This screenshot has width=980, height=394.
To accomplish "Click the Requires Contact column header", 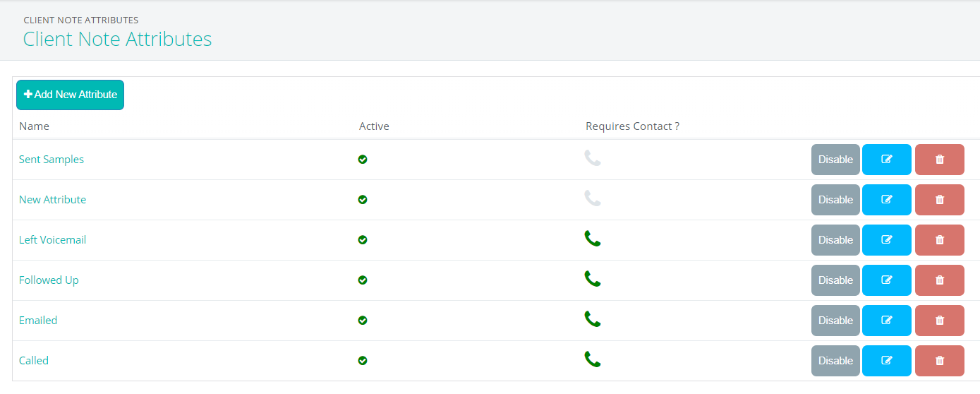I will tap(632, 126).
